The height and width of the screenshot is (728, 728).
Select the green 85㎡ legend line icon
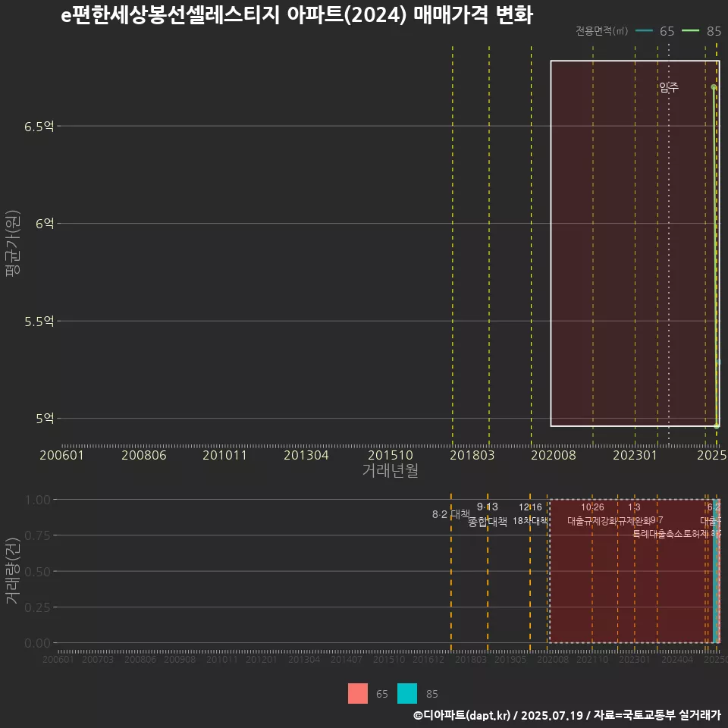tap(692, 32)
